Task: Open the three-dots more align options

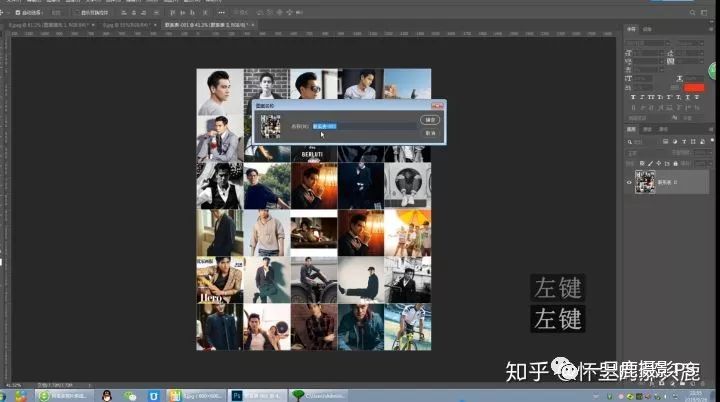Action: (221, 12)
